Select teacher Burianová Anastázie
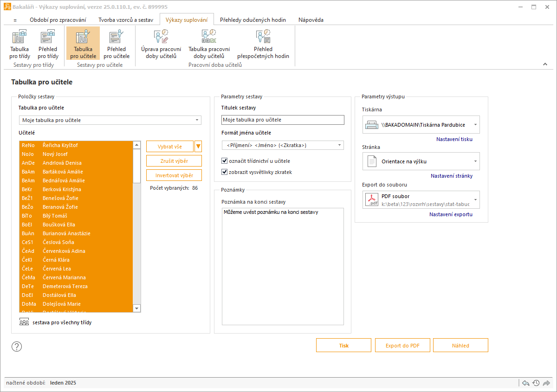Image resolution: width=557 pixels, height=392 pixels. pos(76,233)
